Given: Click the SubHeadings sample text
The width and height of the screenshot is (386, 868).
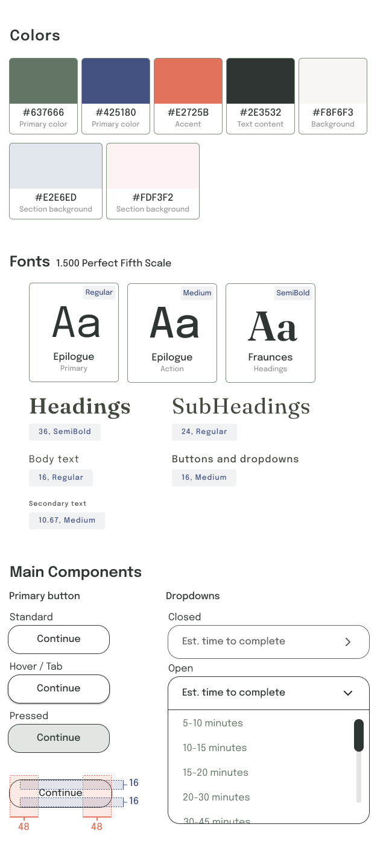Looking at the screenshot, I should [241, 406].
